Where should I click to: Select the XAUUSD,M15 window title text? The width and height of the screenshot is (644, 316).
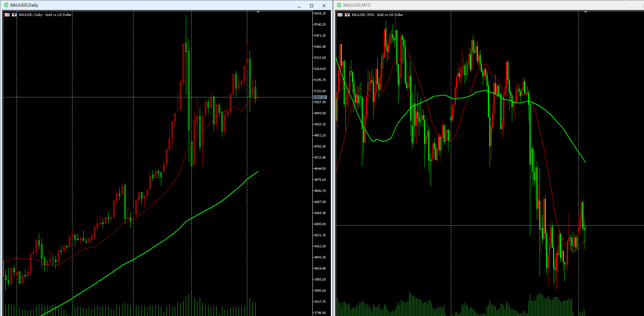[x=357, y=5]
